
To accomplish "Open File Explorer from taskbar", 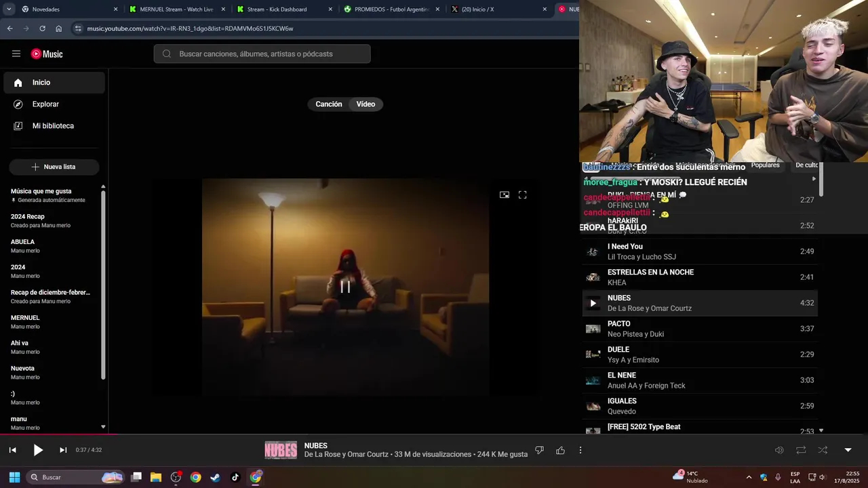I will [x=155, y=477].
